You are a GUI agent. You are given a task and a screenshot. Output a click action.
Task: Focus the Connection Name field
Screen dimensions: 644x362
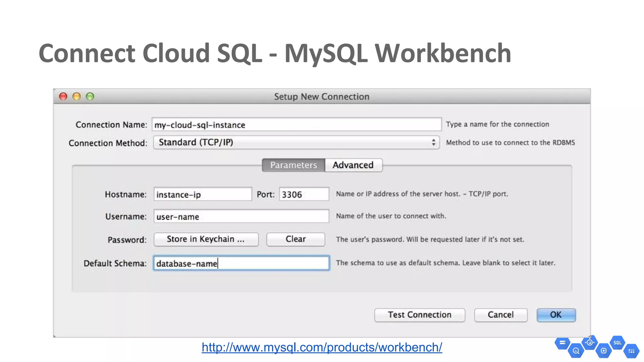(297, 124)
